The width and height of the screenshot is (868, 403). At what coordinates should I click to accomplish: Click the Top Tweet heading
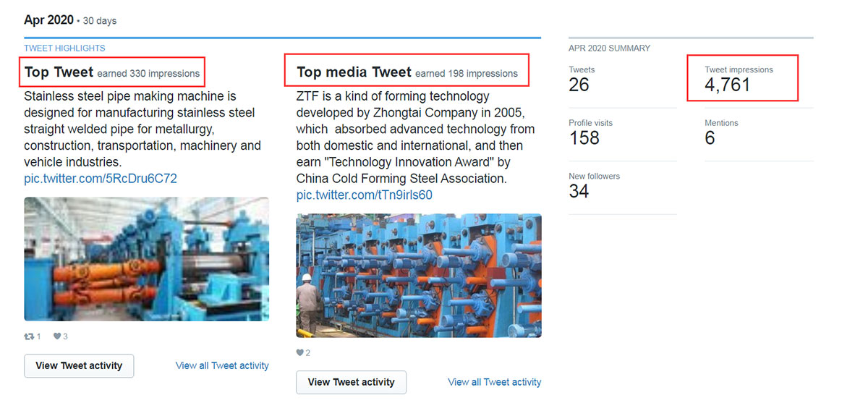tap(59, 72)
